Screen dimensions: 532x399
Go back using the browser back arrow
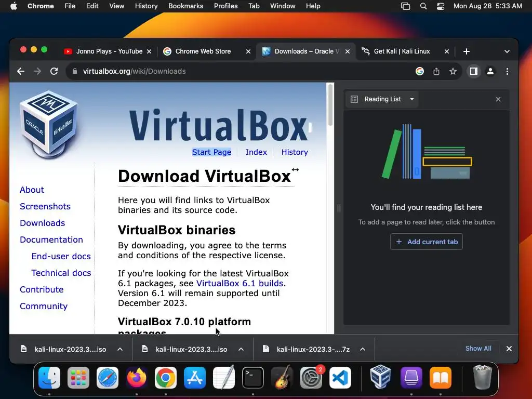(21, 71)
